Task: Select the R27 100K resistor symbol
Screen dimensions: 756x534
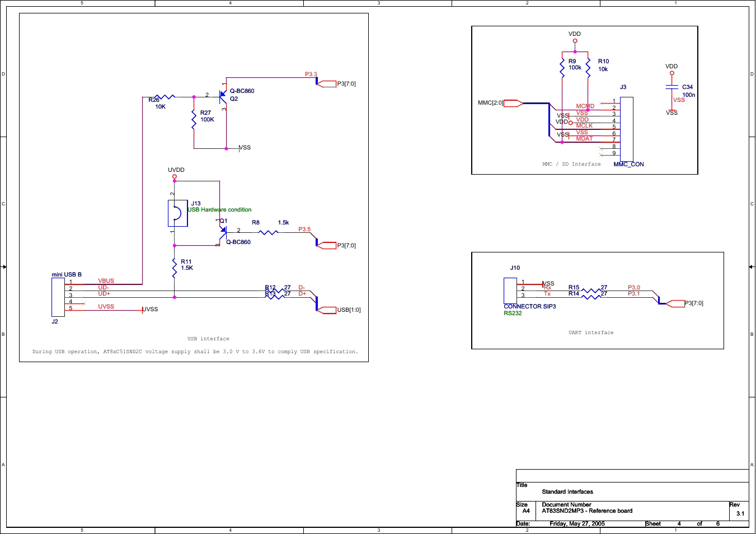Action: tap(194, 120)
